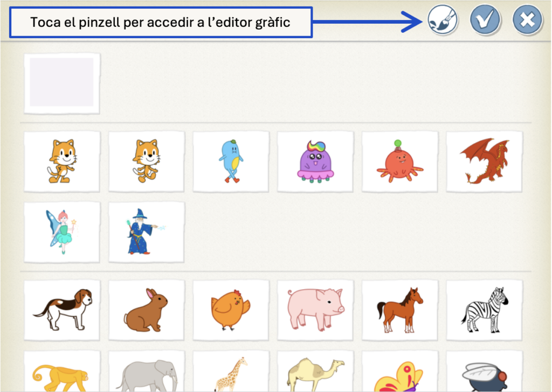Viewport: 552px width, 392px height.
Task: Select the beagle dog character
Action: tap(61, 310)
